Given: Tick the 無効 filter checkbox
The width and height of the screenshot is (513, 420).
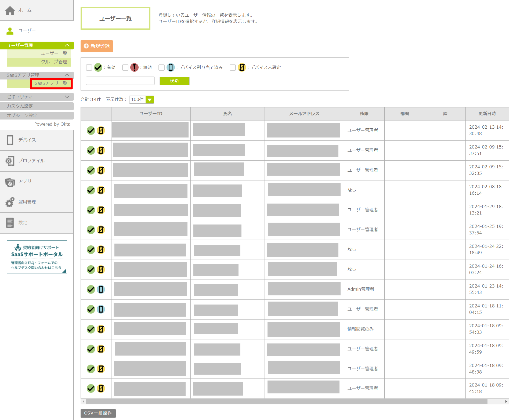Looking at the screenshot, I should click(125, 67).
